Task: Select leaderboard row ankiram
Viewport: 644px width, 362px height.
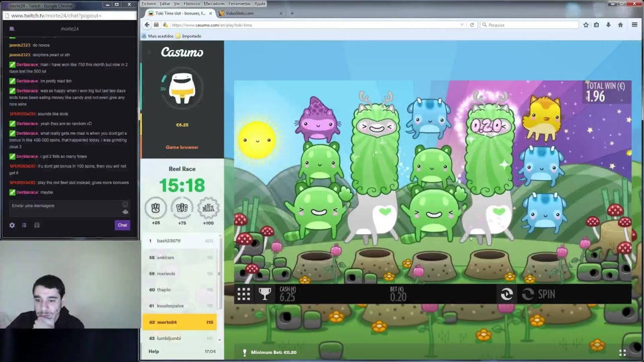Action: [180, 257]
